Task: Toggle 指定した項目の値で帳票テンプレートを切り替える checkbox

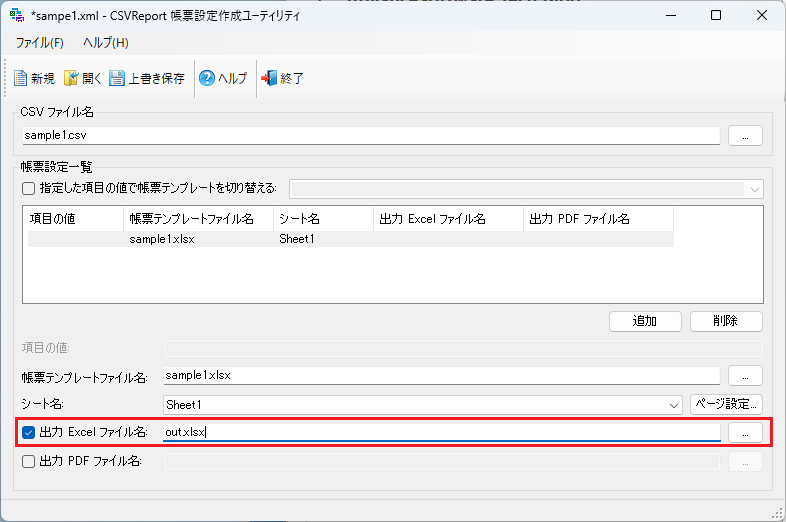Action: pos(29,189)
